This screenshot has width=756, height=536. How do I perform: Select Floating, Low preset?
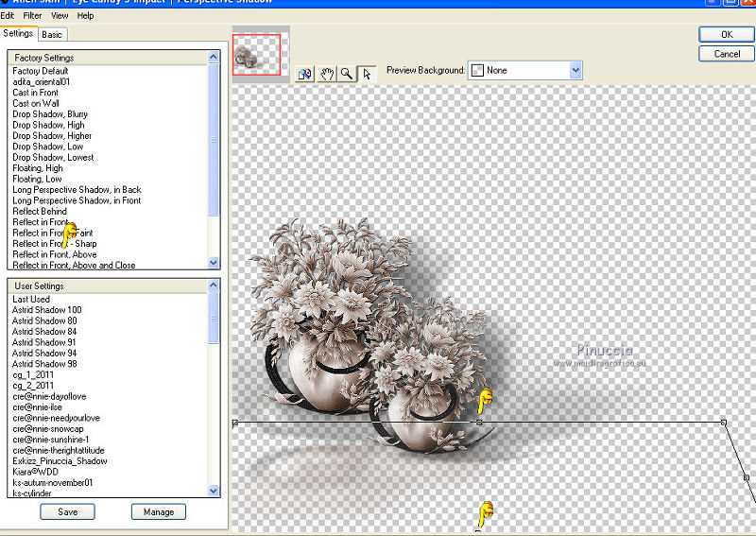pyautogui.click(x=37, y=179)
